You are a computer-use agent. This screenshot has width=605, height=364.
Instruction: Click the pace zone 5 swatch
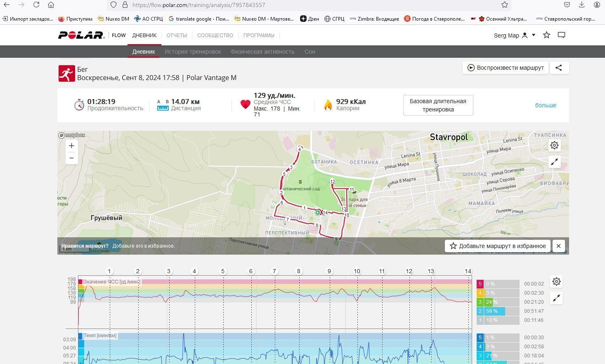tap(480, 338)
